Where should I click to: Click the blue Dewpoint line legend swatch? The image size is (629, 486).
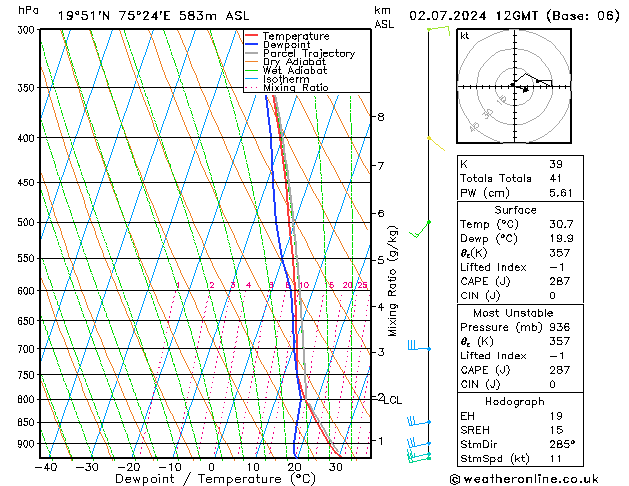pyautogui.click(x=251, y=45)
